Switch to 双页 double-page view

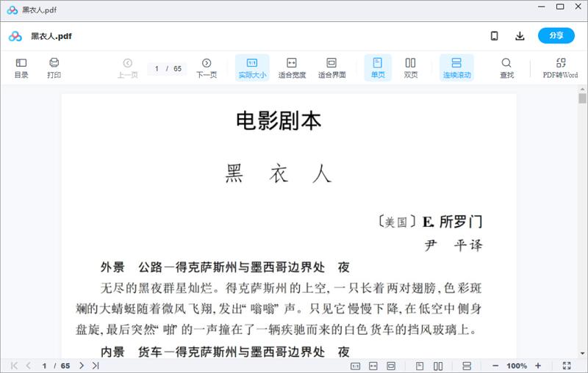411,68
